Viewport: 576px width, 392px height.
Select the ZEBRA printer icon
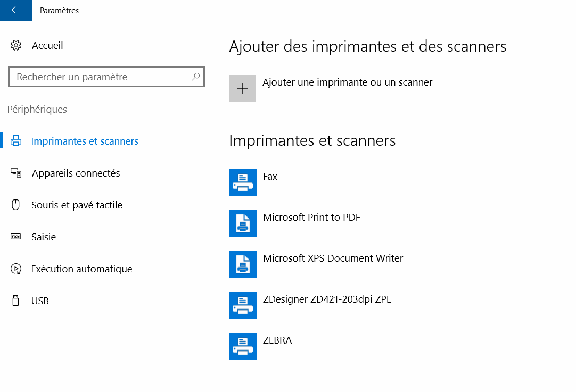[243, 346]
